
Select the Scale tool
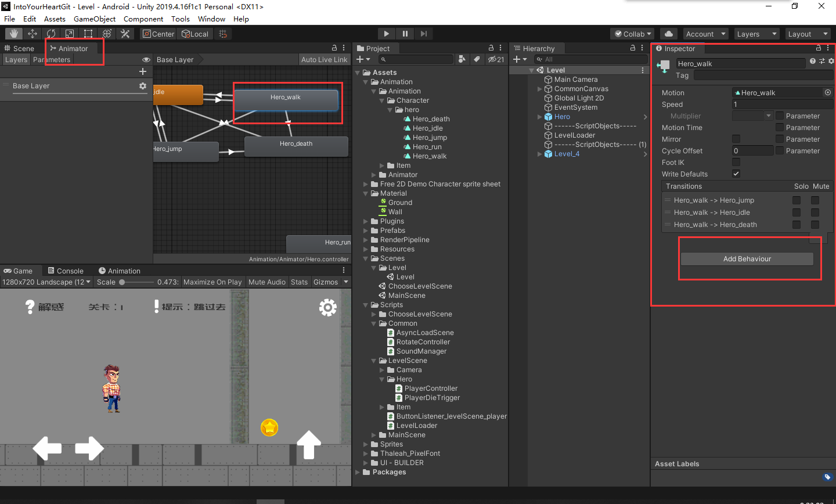point(70,34)
